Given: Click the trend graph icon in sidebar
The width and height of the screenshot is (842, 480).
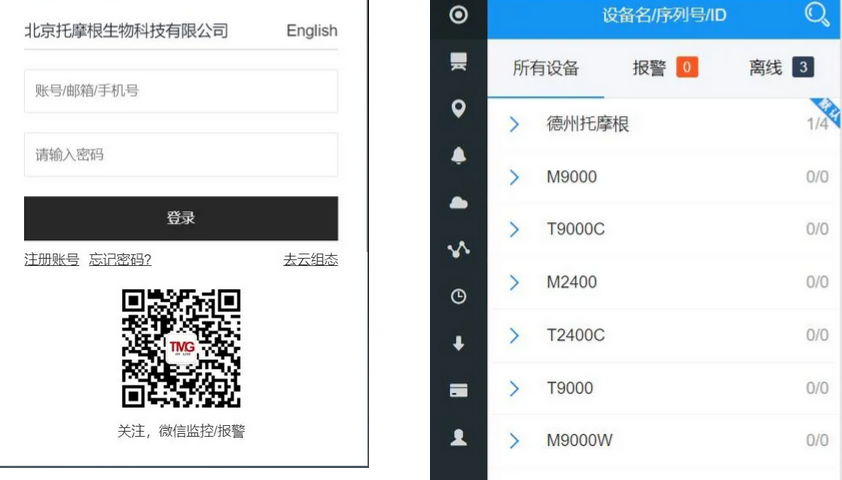Looking at the screenshot, I should point(459,250).
